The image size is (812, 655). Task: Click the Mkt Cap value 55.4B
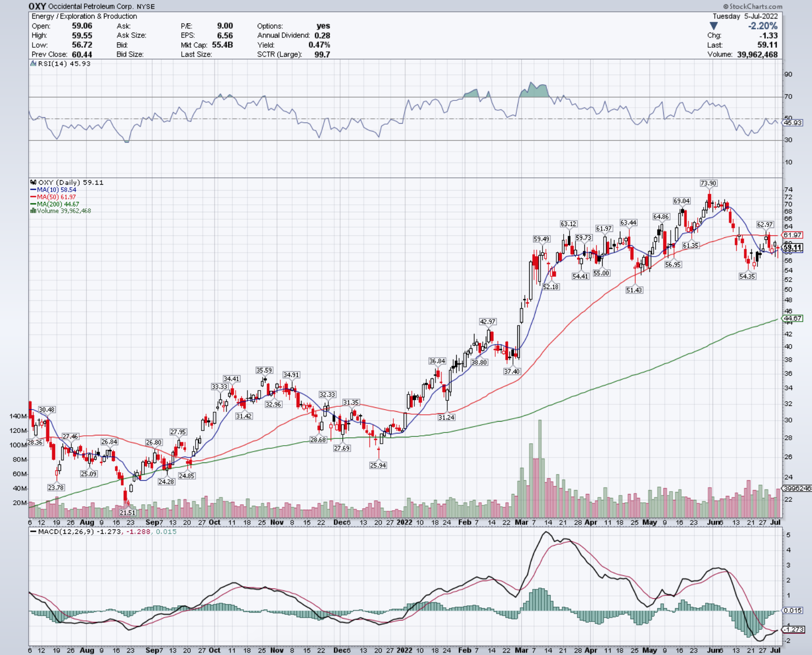[x=223, y=45]
